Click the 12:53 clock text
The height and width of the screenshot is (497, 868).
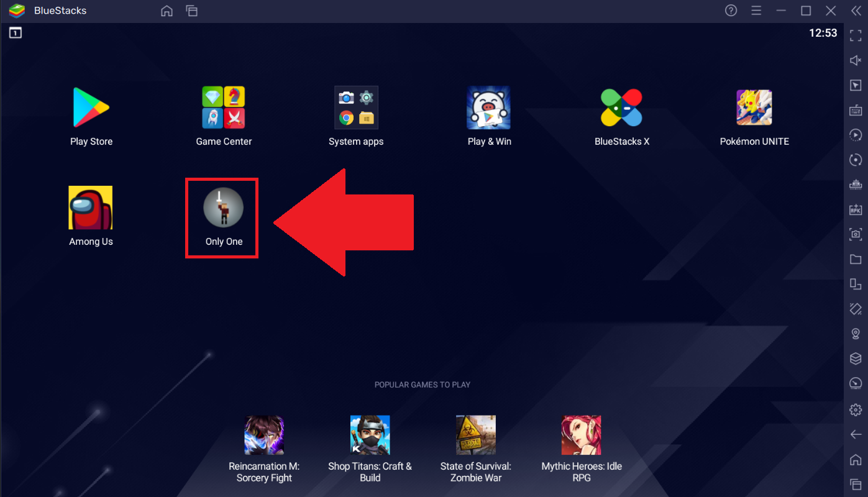click(823, 33)
